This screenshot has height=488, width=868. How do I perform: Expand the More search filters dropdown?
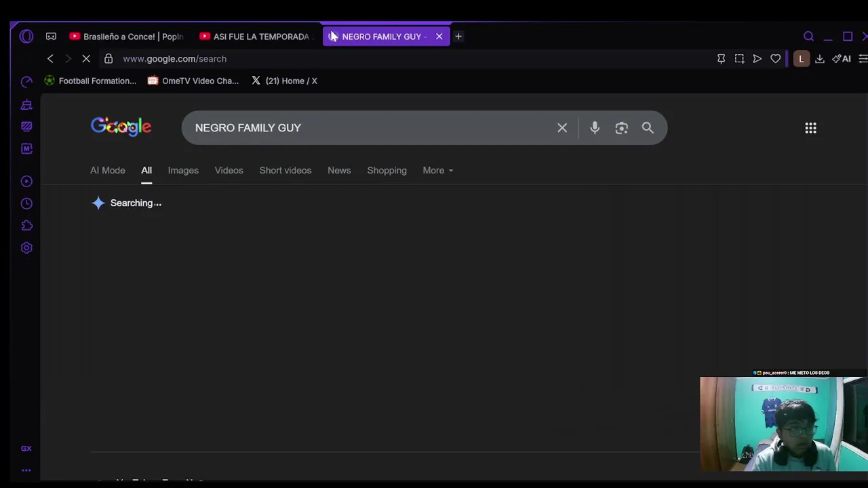(437, 171)
